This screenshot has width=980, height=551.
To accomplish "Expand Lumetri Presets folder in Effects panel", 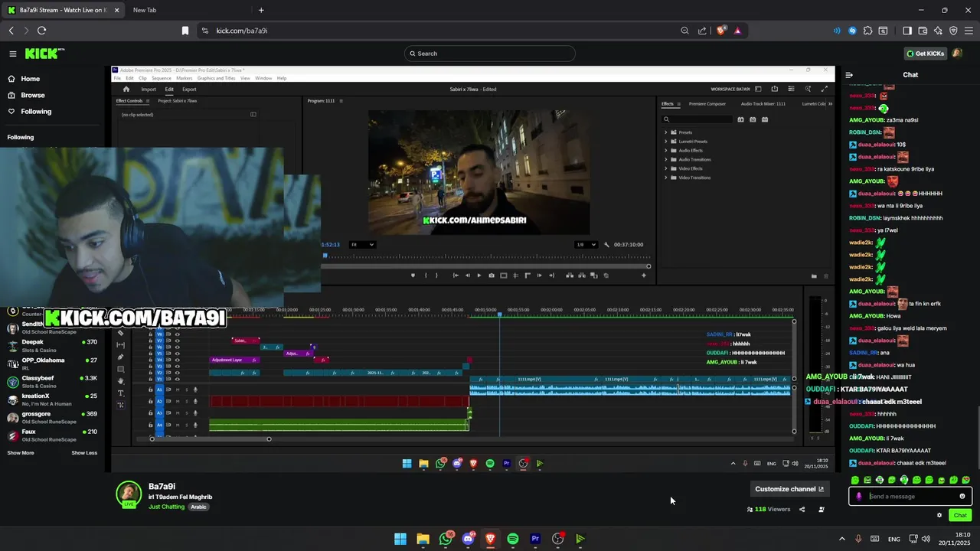I will click(x=665, y=142).
